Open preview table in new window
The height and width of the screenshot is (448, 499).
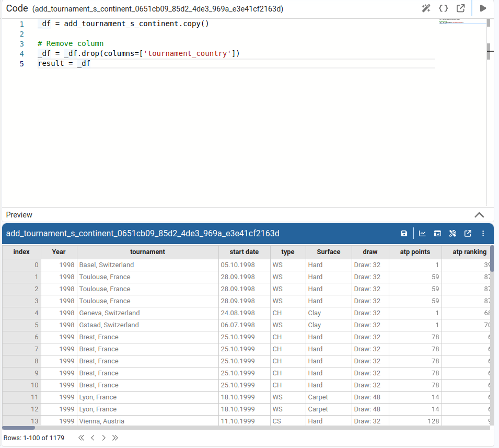click(468, 233)
